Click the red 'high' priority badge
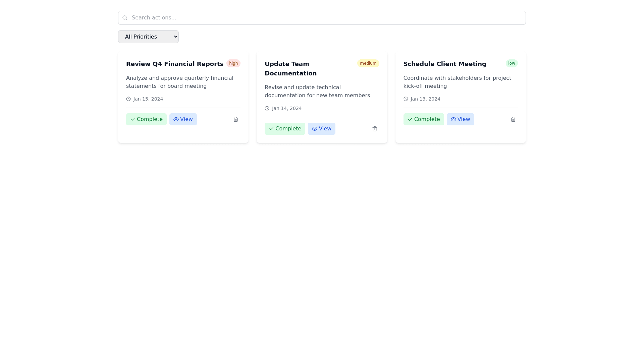This screenshot has height=362, width=644. click(x=233, y=63)
